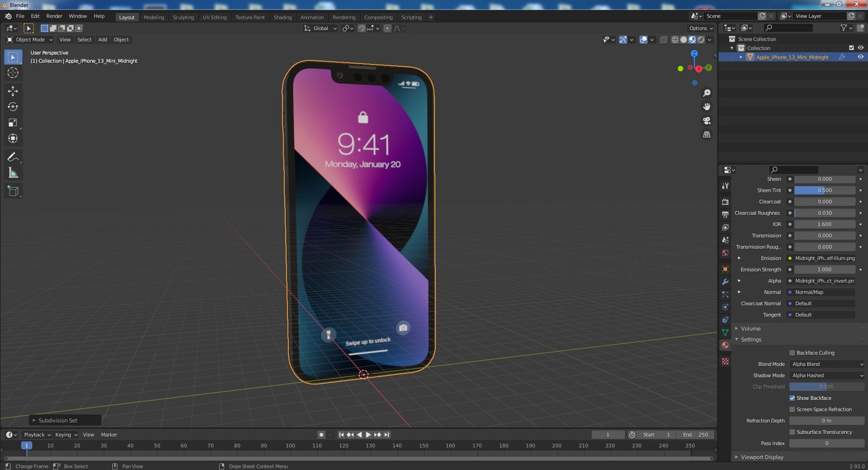Select the Measure tool
Screen dimensions: 868x470
pyautogui.click(x=13, y=173)
